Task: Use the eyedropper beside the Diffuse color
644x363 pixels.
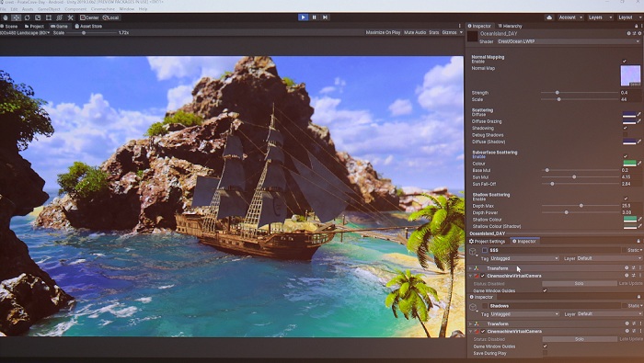Action: coord(639,115)
